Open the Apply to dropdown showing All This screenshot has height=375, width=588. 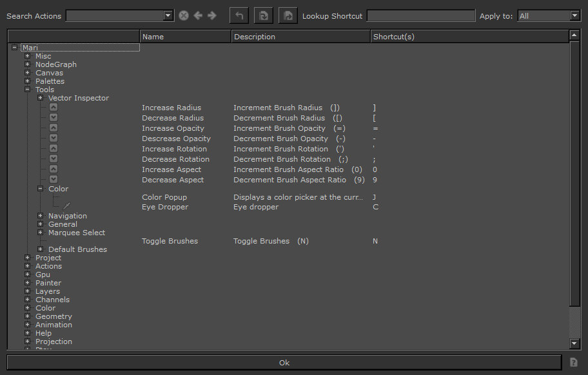tap(575, 15)
